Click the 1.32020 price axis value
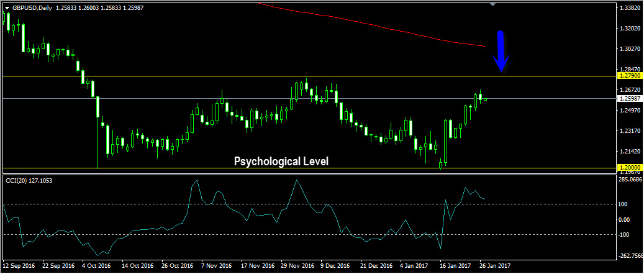644x274 pixels. click(631, 29)
